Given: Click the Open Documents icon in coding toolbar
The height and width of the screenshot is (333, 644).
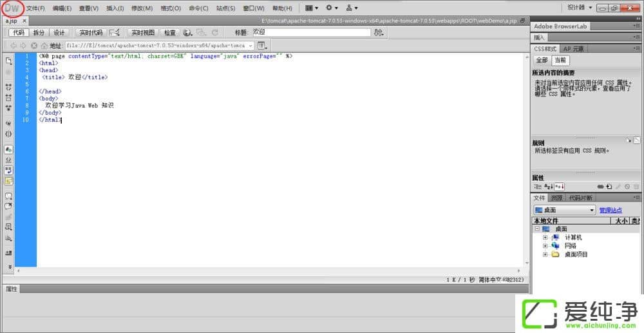Looking at the screenshot, I should (9, 61).
